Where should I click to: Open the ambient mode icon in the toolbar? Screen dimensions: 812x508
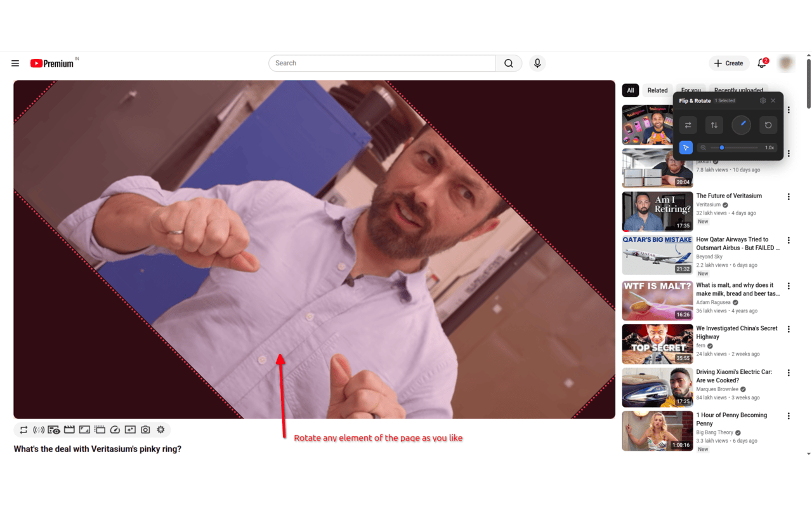pyautogui.click(x=39, y=430)
